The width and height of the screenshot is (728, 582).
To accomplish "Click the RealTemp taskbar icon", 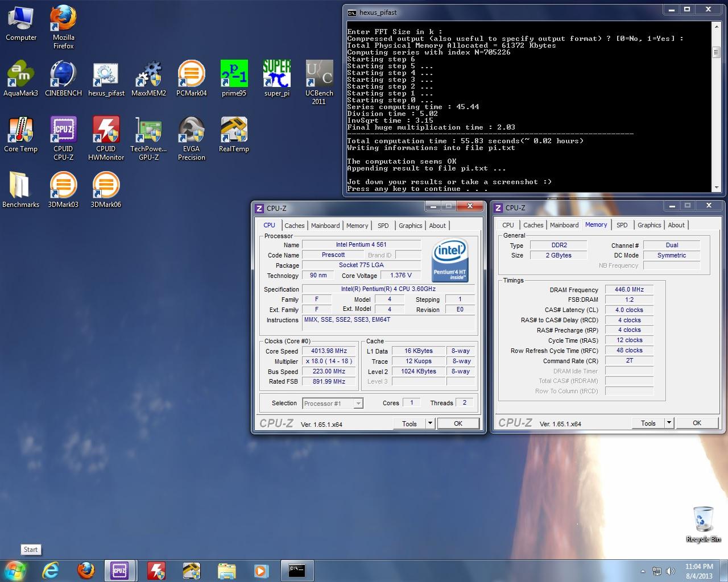I will coord(192,570).
